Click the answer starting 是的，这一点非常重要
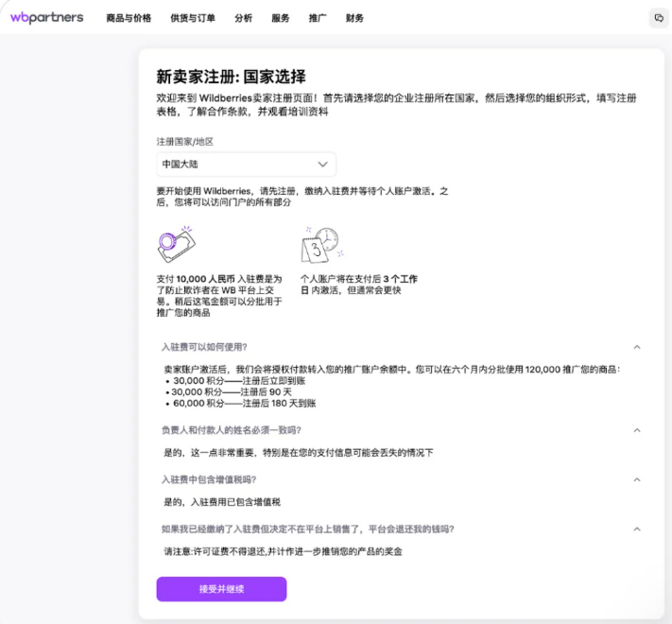The height and width of the screenshot is (624, 672). point(299,453)
